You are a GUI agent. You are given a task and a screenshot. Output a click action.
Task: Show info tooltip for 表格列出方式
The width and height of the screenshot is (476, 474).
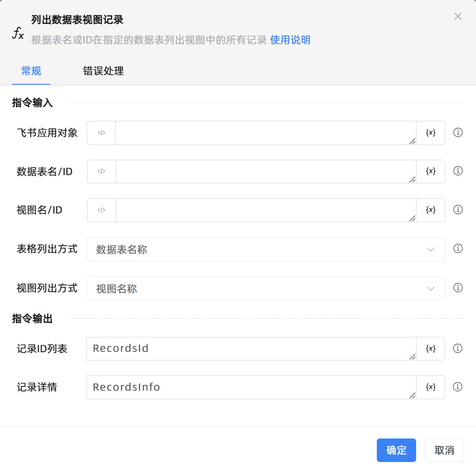click(x=458, y=249)
